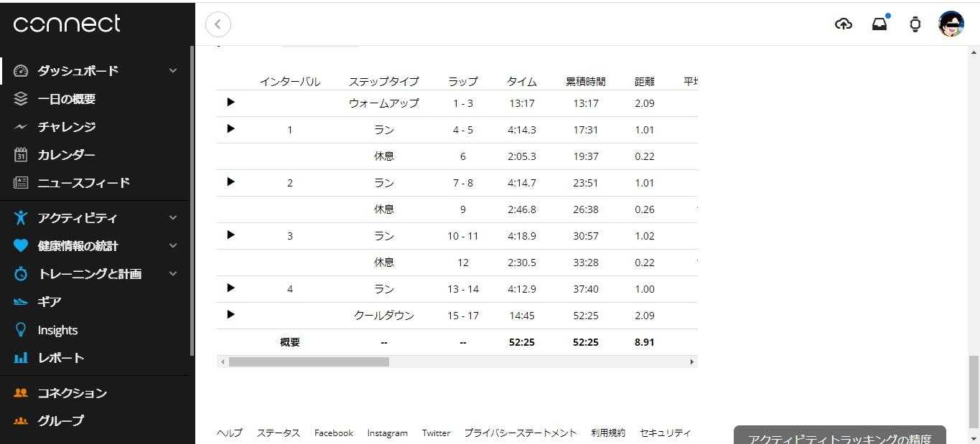This screenshot has width=980, height=444.
Task: Expand トレーニングと計画 sidebar chevron
Action: click(173, 274)
